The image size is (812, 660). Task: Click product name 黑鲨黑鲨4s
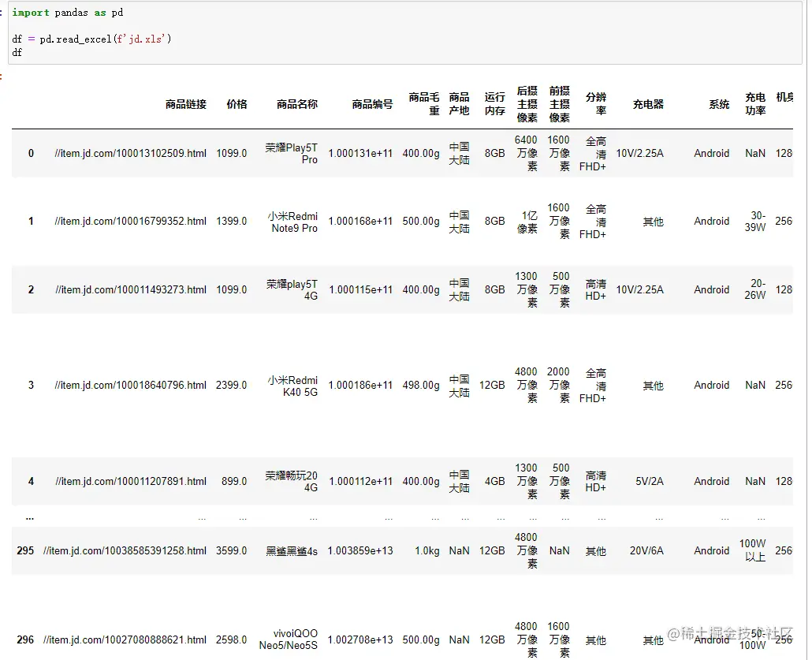click(x=292, y=551)
